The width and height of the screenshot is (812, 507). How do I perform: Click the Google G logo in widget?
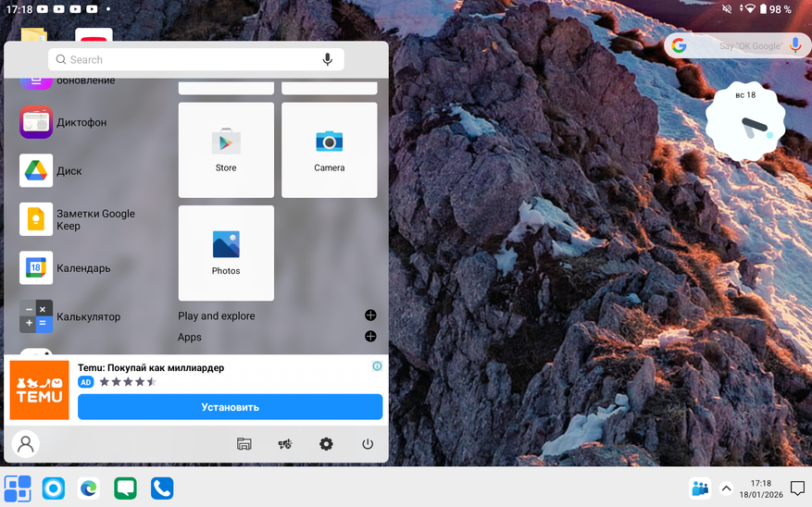point(679,45)
